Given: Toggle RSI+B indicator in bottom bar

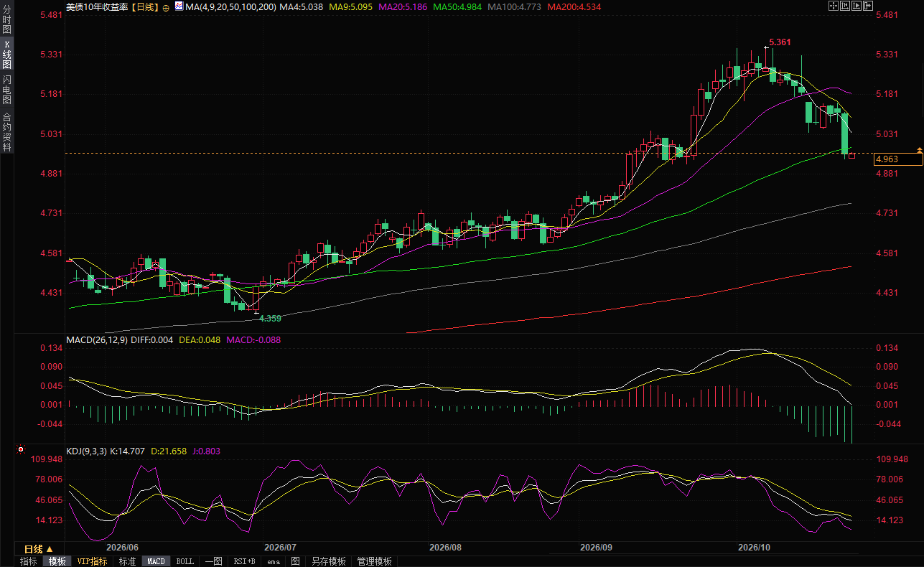Looking at the screenshot, I should pos(245,561).
